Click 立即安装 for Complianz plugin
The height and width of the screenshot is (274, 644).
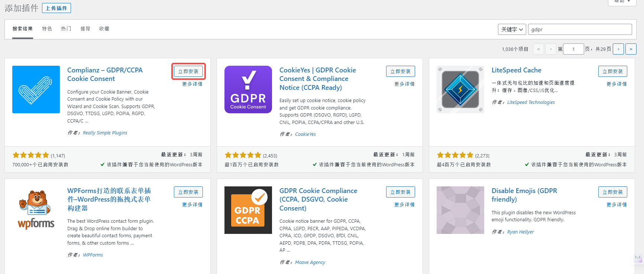(188, 71)
